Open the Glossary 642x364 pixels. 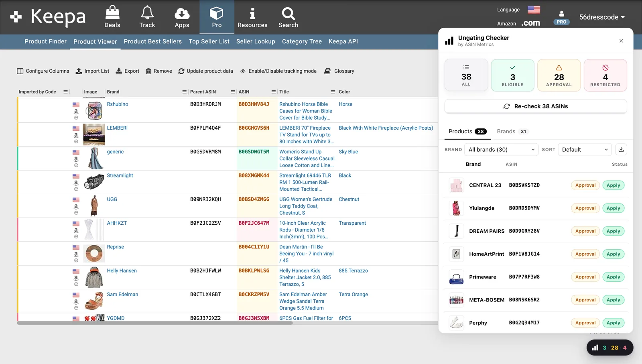pos(339,71)
